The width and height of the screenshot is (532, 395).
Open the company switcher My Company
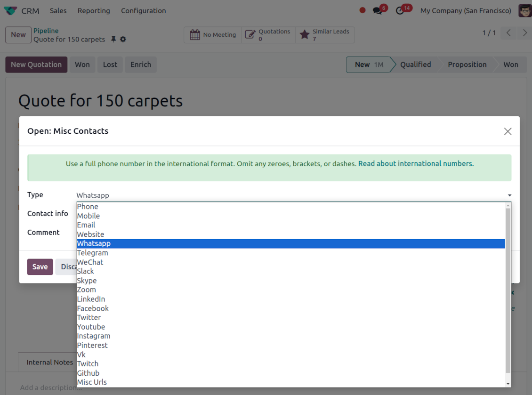(466, 10)
